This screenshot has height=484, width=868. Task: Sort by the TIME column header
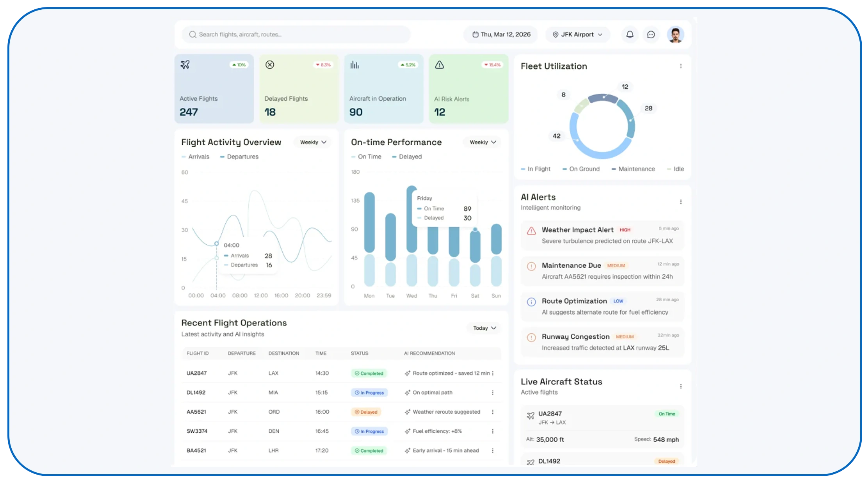click(321, 354)
